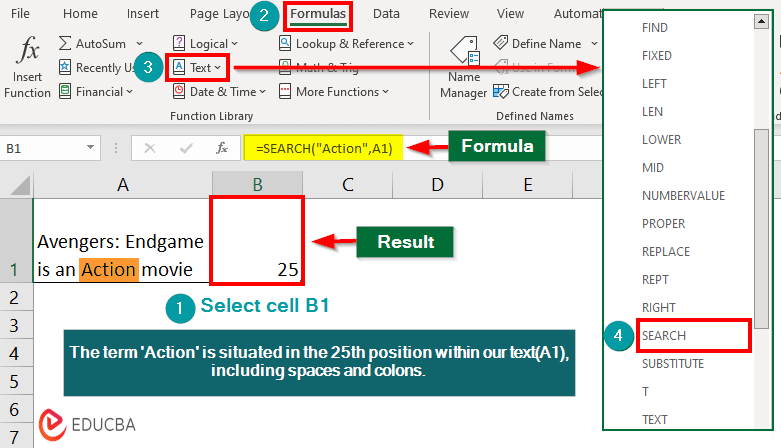Expand the More Functions dropdown chevron
Image resolution: width=781 pixels, height=448 pixels.
[x=385, y=92]
